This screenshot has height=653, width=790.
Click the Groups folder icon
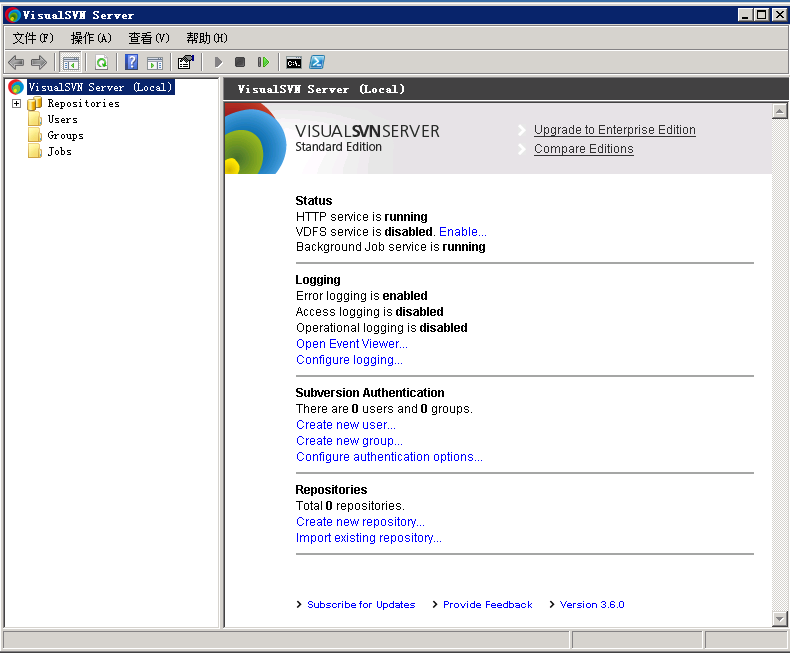coord(35,136)
